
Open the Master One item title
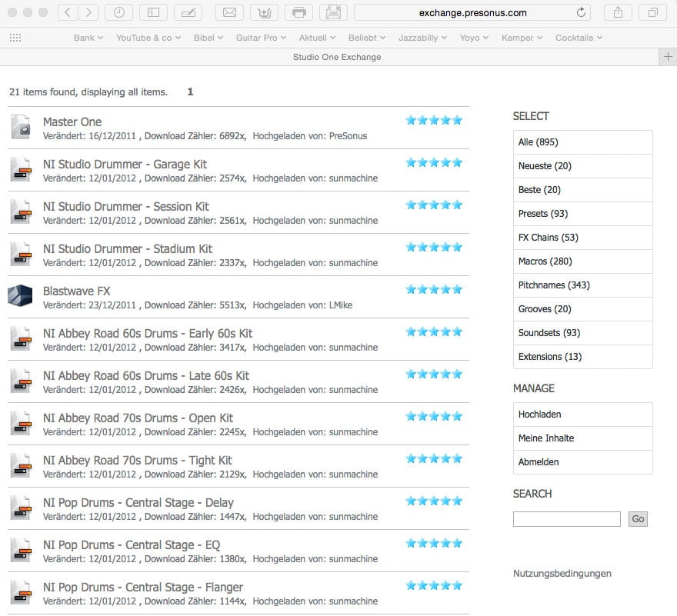pos(72,122)
